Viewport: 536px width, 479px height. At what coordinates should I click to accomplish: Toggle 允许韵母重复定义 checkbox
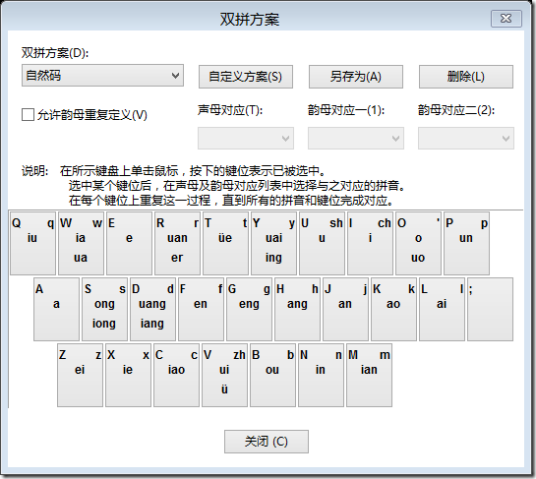coord(28,115)
